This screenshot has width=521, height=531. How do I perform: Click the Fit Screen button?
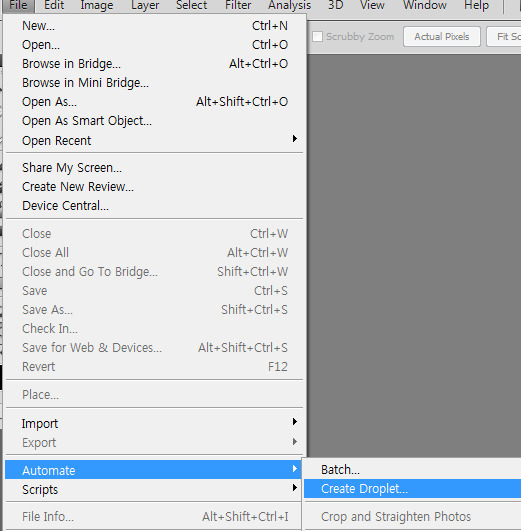505,37
